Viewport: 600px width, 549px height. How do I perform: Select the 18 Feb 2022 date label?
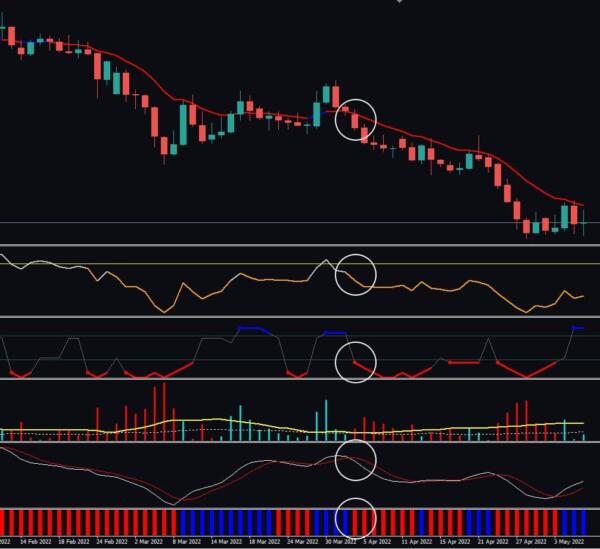coord(74,542)
